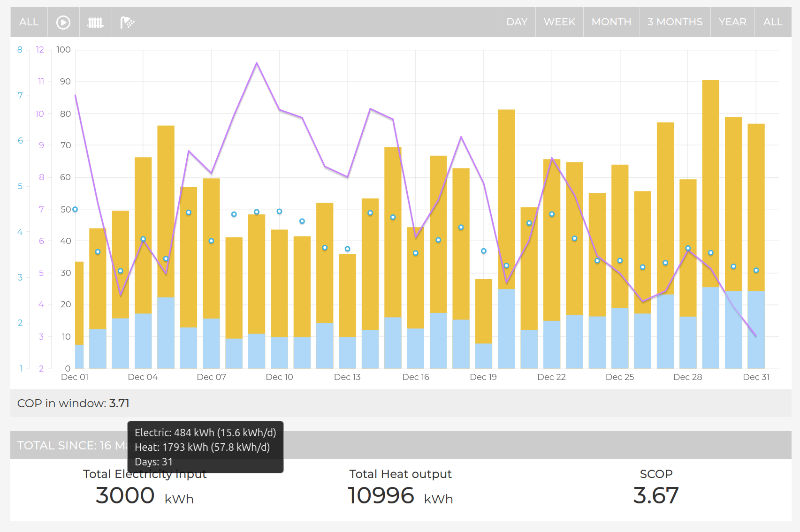Click ALL mode button beside play icon
Viewport: 800px width, 532px height.
pyautogui.click(x=29, y=22)
